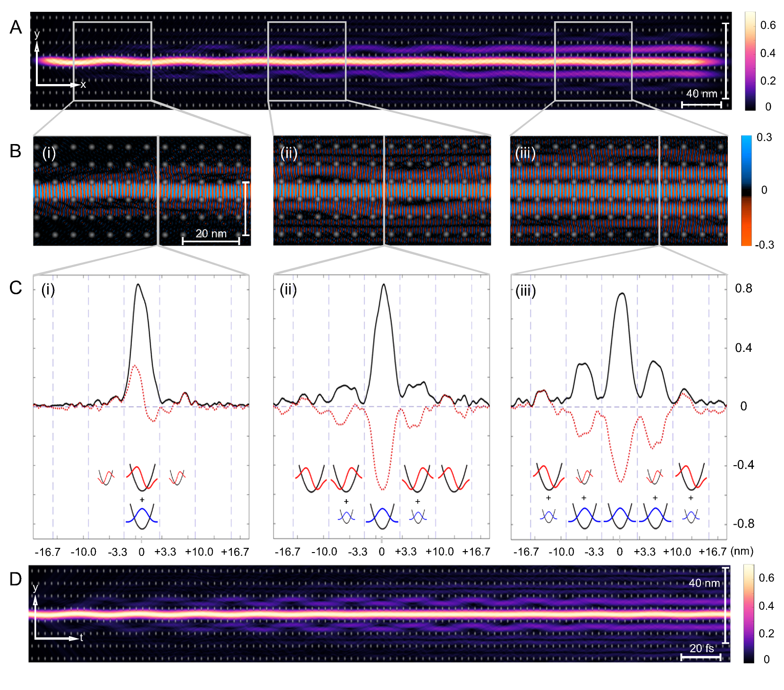784x690 pixels.
Task: Click the "-0.8" y-axis tick of panel C
Action: [743, 523]
